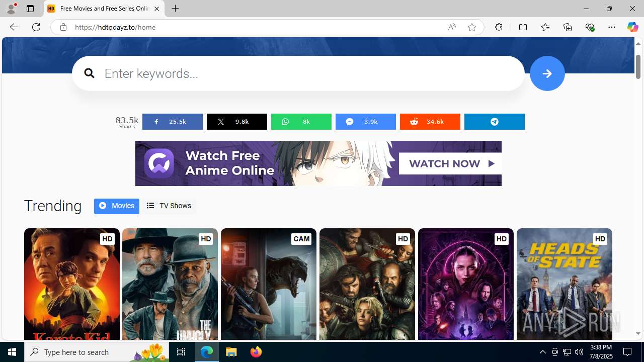Share via Telegram button

pos(495,122)
